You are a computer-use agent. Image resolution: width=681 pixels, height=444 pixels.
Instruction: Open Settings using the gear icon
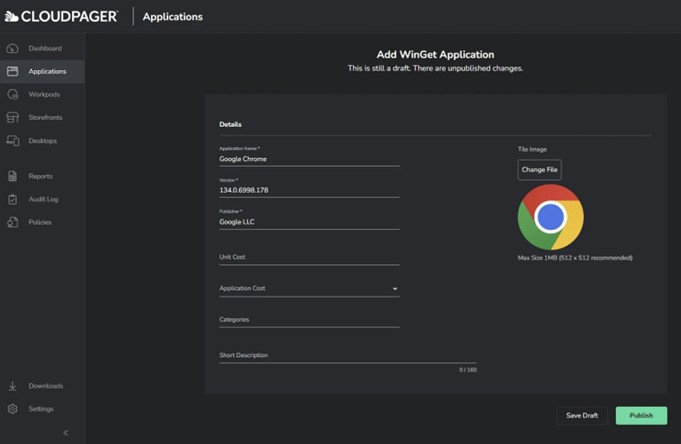[12, 409]
